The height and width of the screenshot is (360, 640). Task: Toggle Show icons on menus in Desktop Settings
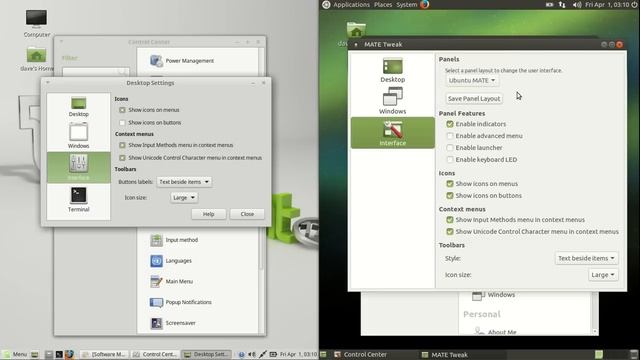coord(122,110)
